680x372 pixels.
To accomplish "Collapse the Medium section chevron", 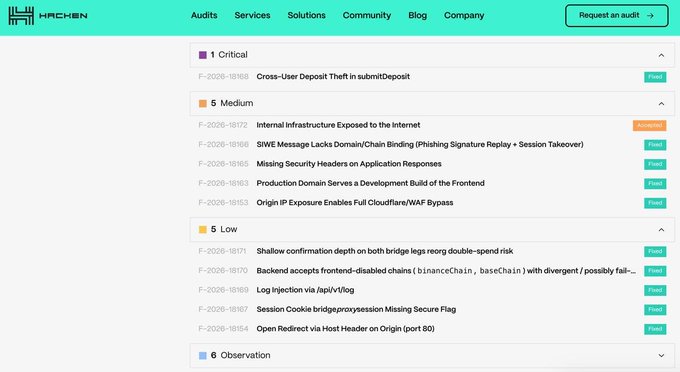I will 661,104.
